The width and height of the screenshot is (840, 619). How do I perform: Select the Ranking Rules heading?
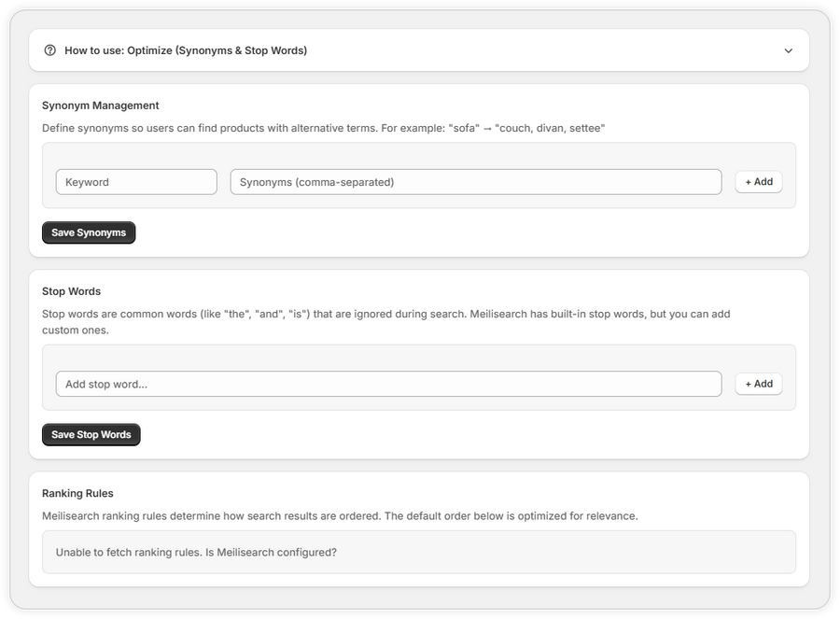click(x=77, y=494)
